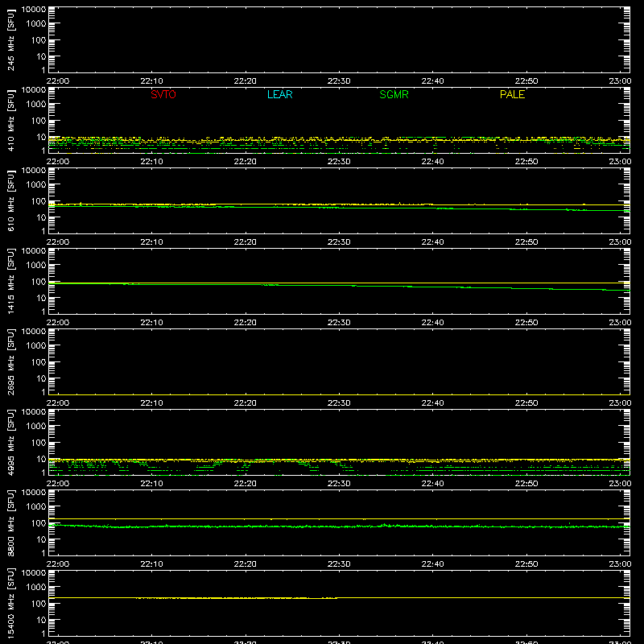
Task: Click 22:30 tick under the 1415 MHz panel
Action: point(339,323)
